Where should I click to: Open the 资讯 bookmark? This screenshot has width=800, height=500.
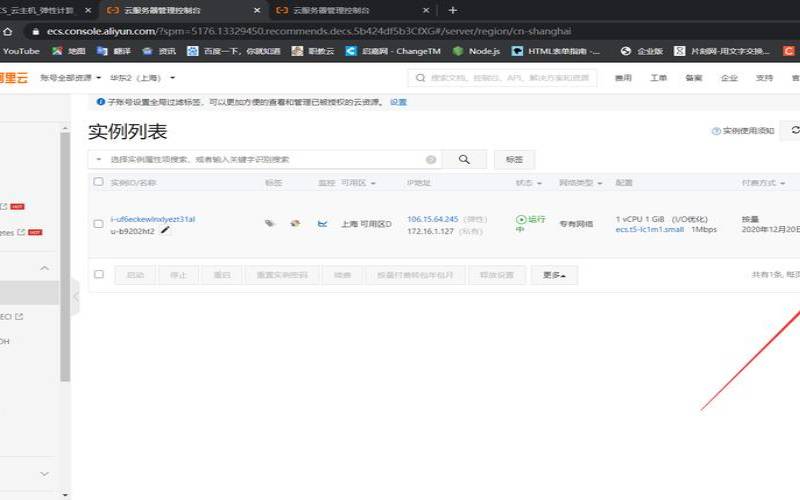click(159, 51)
